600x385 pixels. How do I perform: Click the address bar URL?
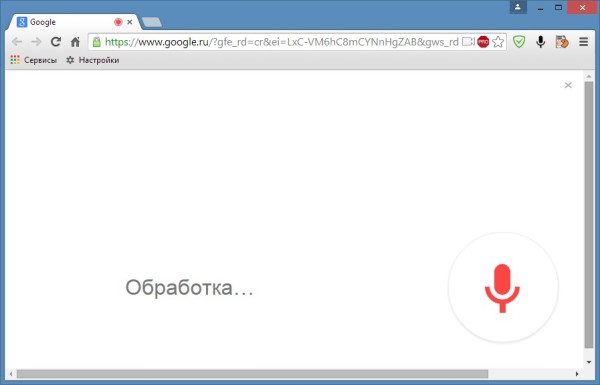pyautogui.click(x=282, y=42)
